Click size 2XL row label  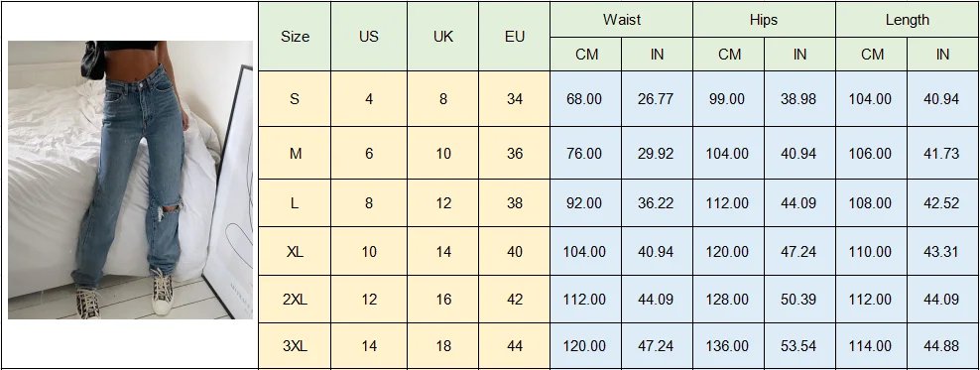click(x=295, y=300)
